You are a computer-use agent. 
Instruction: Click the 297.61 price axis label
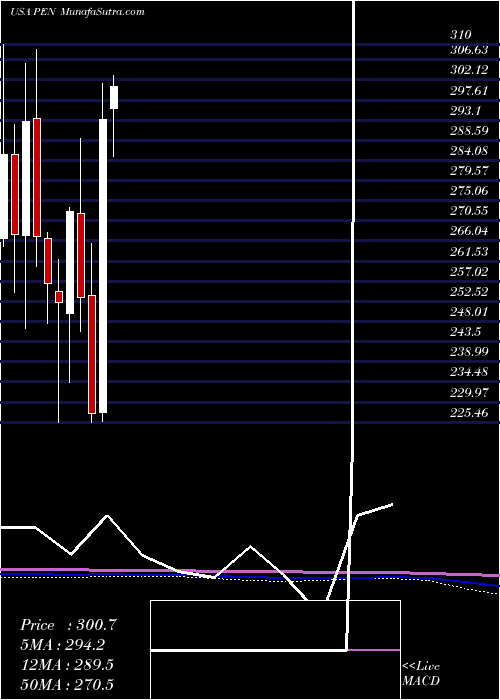pos(468,91)
